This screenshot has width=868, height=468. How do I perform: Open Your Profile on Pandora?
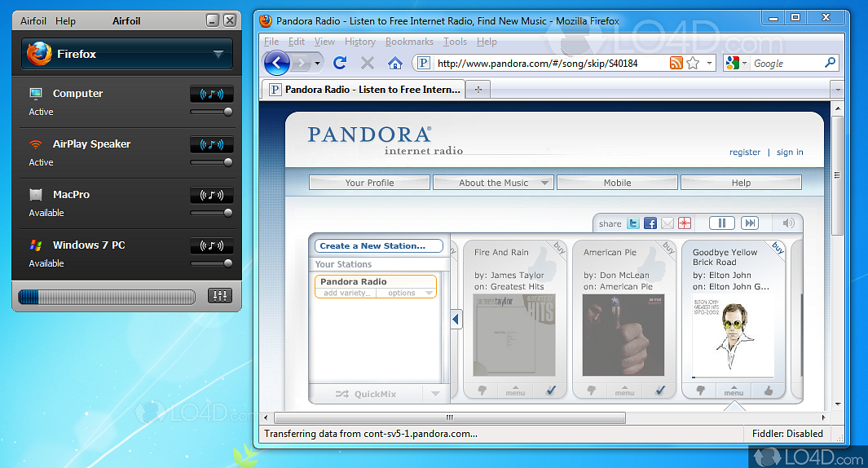tap(369, 183)
